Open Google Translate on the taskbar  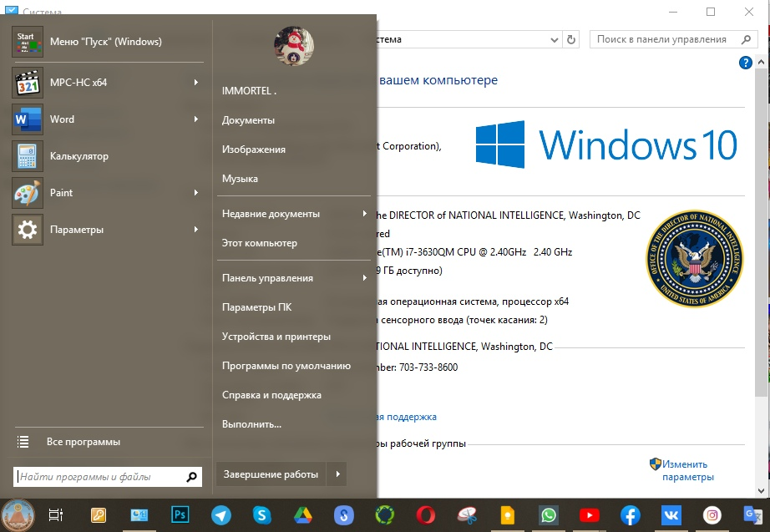(x=752, y=515)
